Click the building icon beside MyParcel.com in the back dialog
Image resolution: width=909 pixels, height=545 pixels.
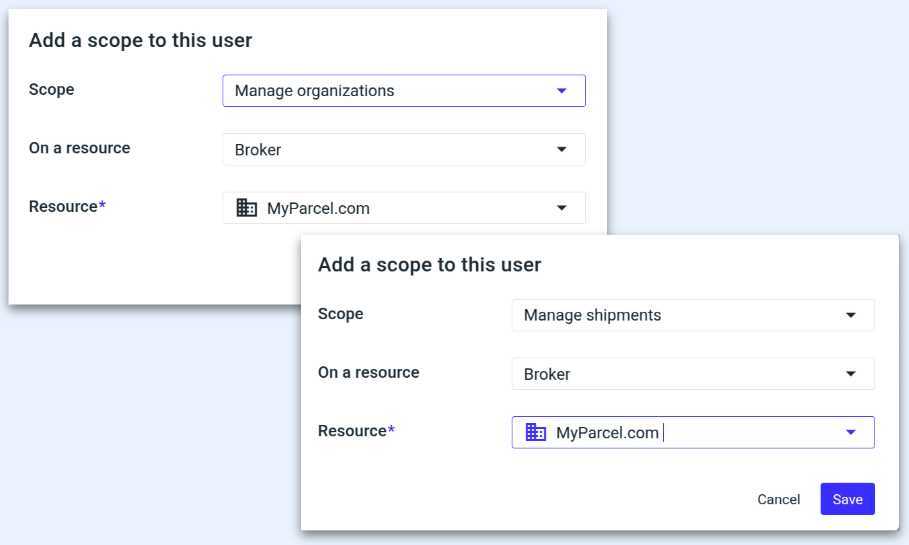pyautogui.click(x=246, y=208)
